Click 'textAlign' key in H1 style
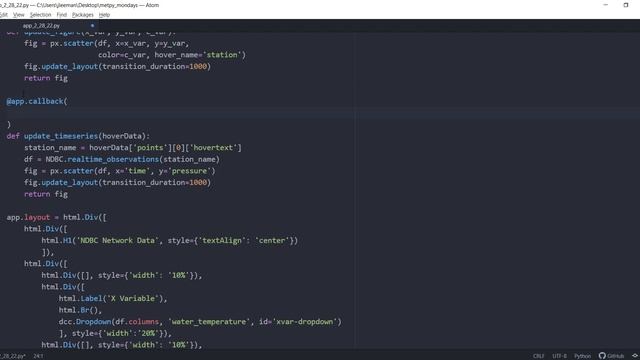This screenshot has width=640, height=360. point(222,240)
